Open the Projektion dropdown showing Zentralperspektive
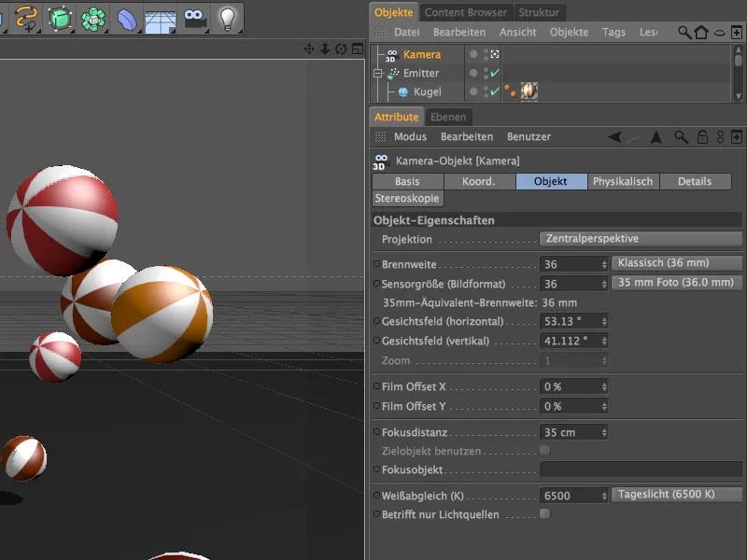Screen dimensions: 747x560 coord(641,239)
